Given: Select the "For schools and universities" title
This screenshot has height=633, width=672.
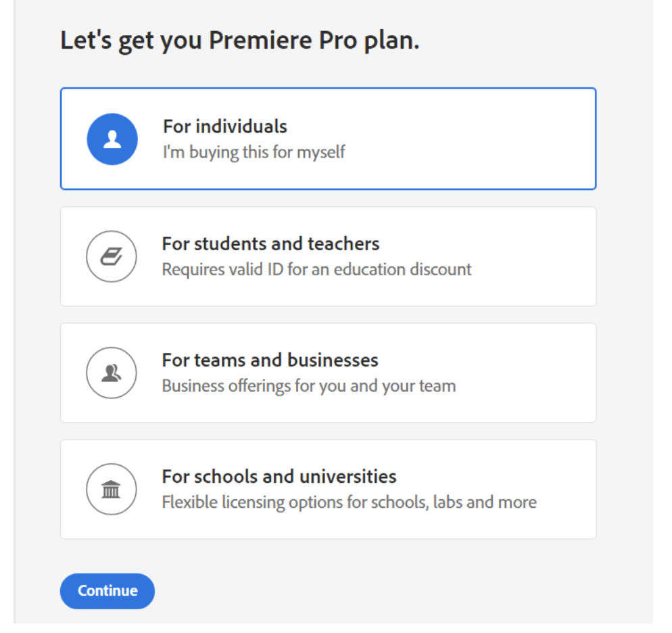Looking at the screenshot, I should 279,476.
